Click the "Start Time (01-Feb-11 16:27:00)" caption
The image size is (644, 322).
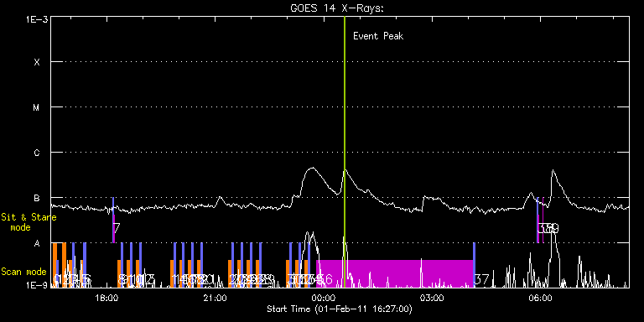(340, 309)
